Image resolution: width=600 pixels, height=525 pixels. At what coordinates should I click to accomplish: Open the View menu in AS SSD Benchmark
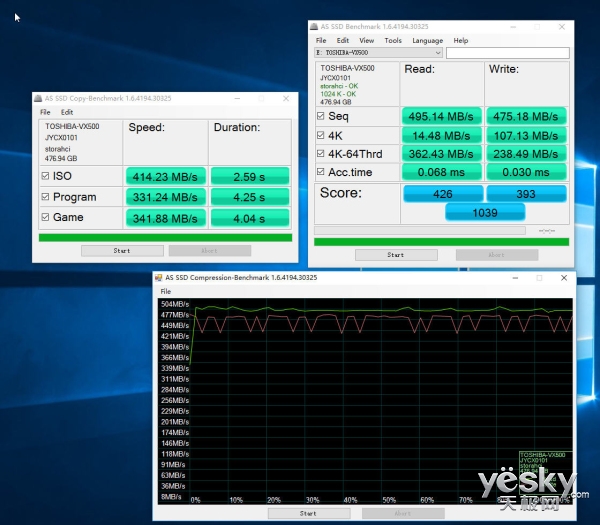pos(367,41)
